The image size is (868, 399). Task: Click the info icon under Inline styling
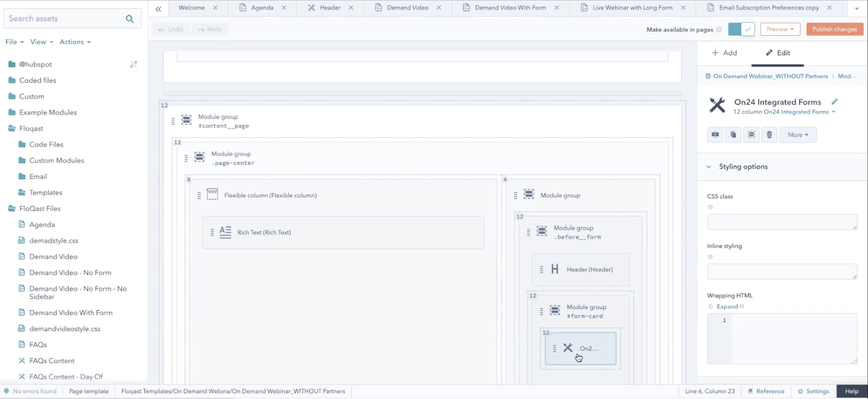click(x=710, y=257)
